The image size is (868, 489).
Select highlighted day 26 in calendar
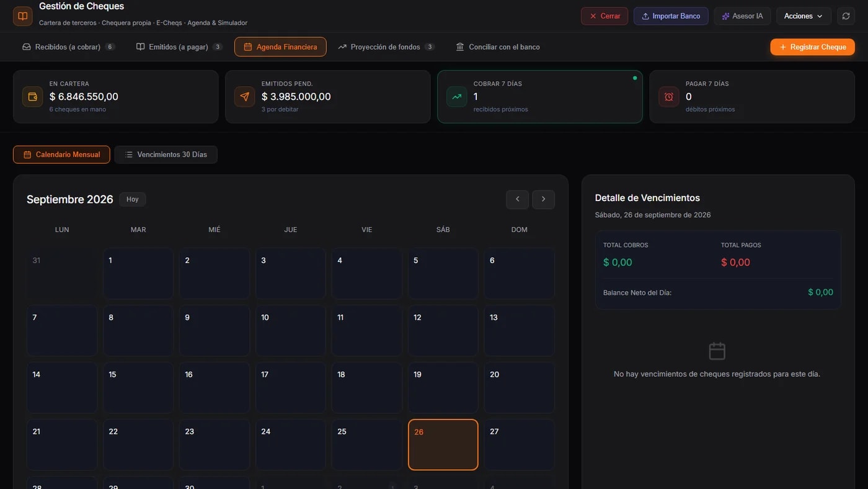click(443, 445)
